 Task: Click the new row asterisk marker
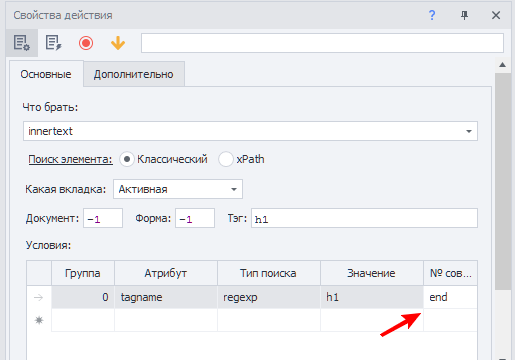pyautogui.click(x=39, y=320)
